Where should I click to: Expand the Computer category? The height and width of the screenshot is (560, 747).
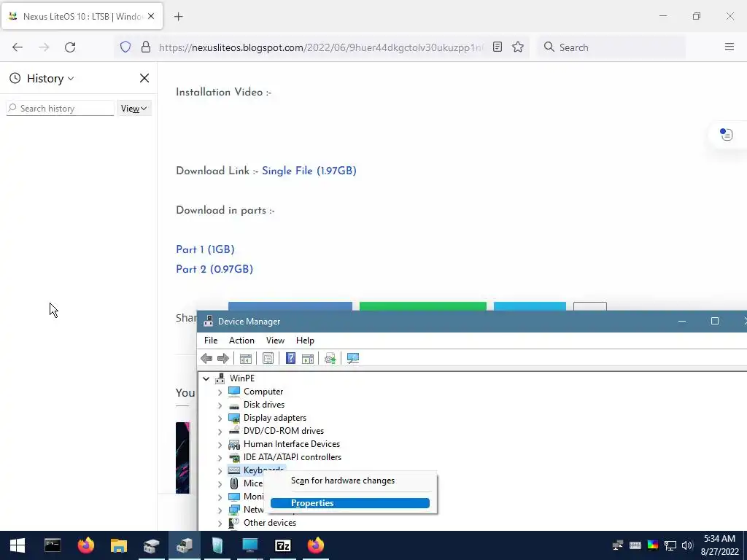pyautogui.click(x=220, y=392)
